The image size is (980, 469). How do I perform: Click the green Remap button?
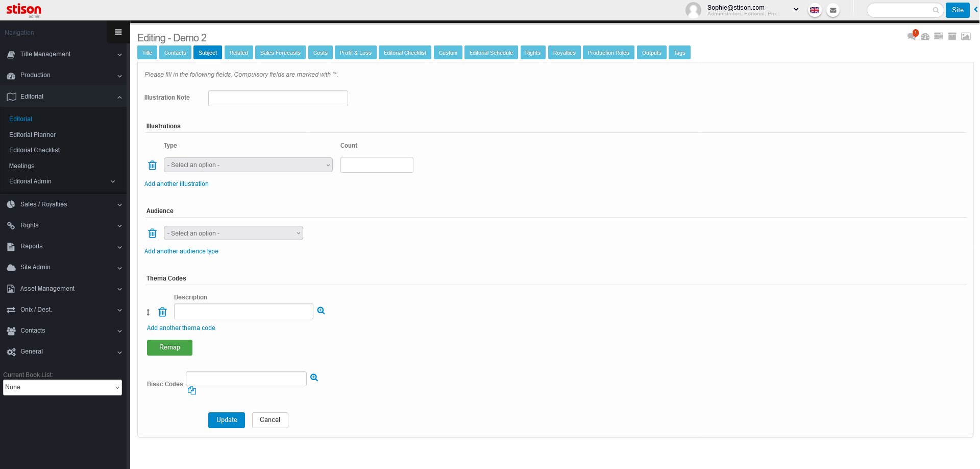tap(169, 347)
